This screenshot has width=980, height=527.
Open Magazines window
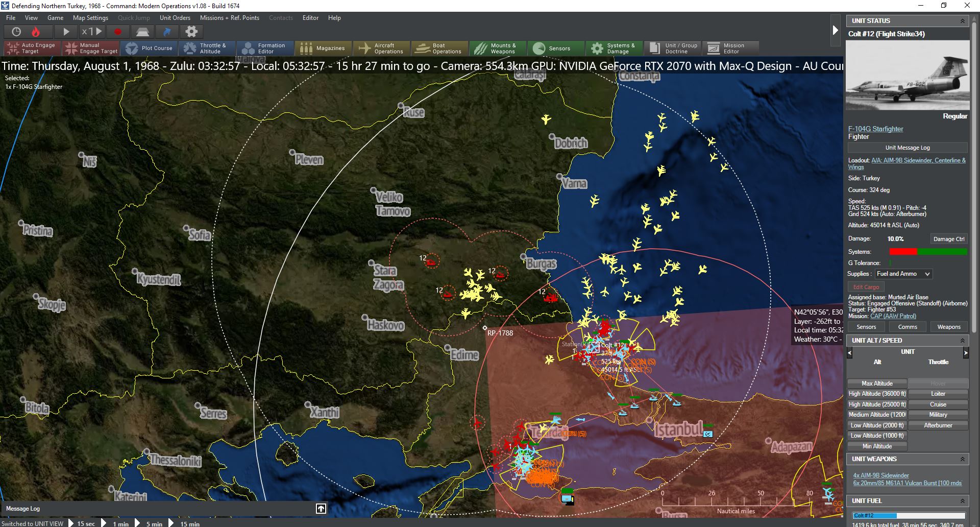(x=324, y=49)
